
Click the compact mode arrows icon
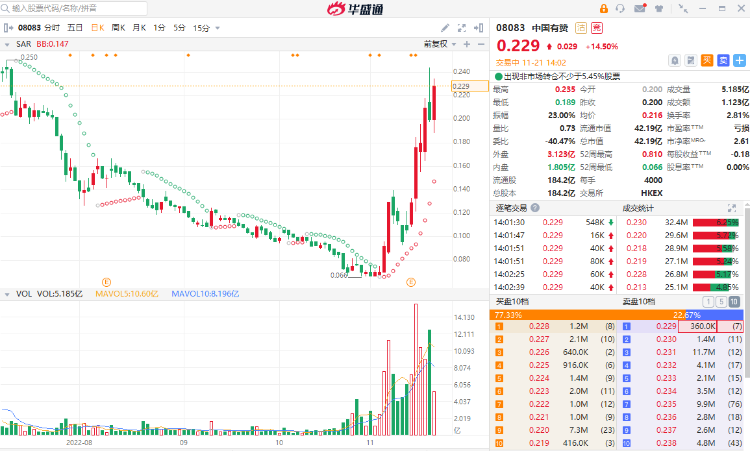[683, 8]
